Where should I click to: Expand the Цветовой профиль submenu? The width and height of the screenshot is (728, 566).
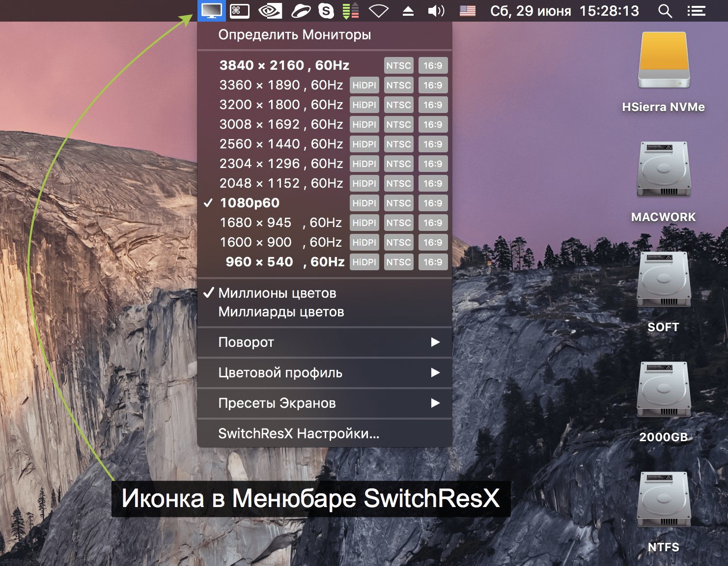tap(324, 373)
